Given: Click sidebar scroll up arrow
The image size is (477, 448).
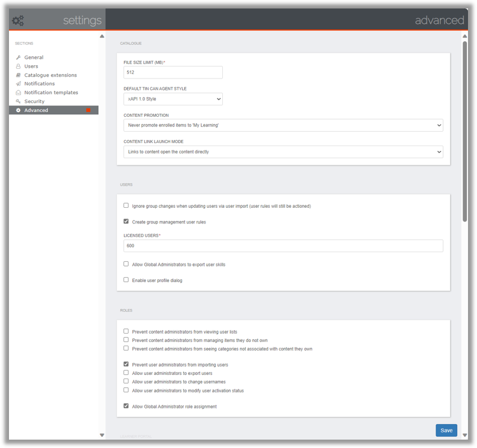Looking at the screenshot, I should click(x=102, y=36).
